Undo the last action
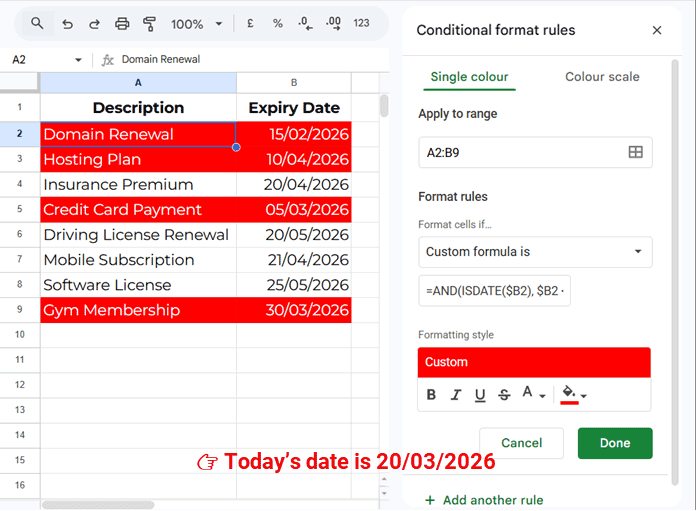Image resolution: width=696 pixels, height=511 pixels. click(x=67, y=24)
